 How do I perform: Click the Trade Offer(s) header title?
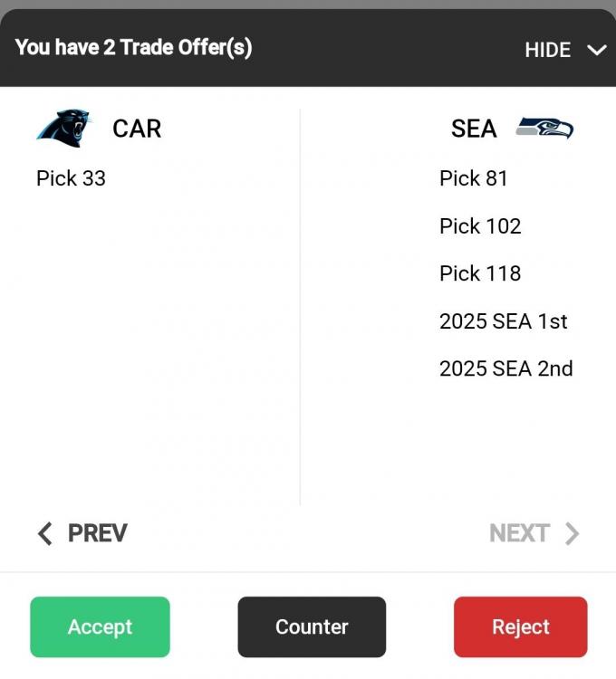133,47
